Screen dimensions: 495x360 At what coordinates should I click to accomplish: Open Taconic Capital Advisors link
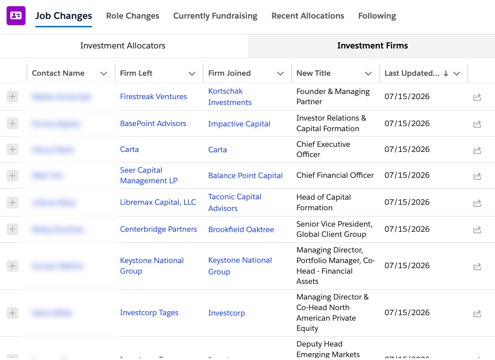tap(235, 202)
